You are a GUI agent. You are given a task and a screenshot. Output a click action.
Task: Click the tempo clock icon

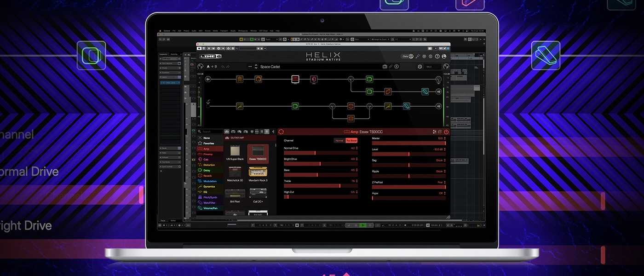tap(420, 67)
